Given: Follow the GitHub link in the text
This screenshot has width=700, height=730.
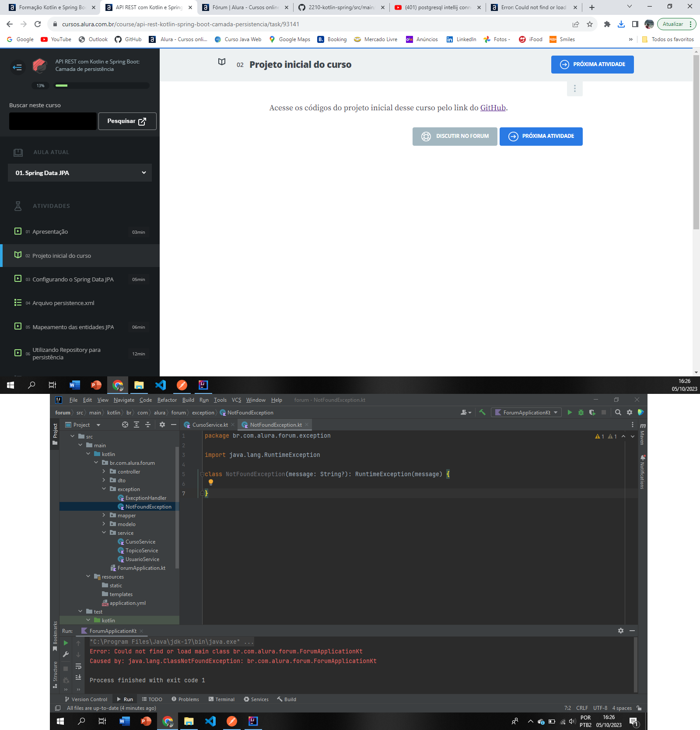Looking at the screenshot, I should 493,108.
